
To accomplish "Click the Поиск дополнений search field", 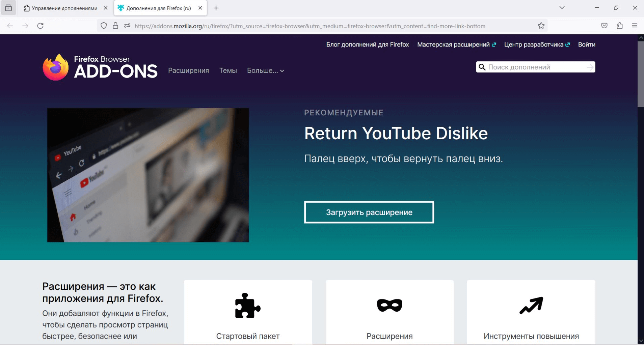I will 536,67.
